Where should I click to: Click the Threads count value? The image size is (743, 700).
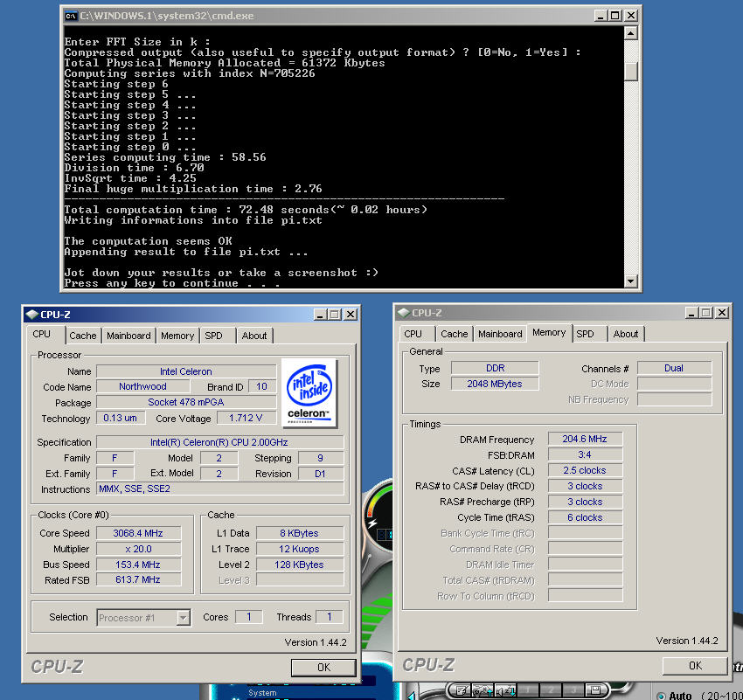330,617
